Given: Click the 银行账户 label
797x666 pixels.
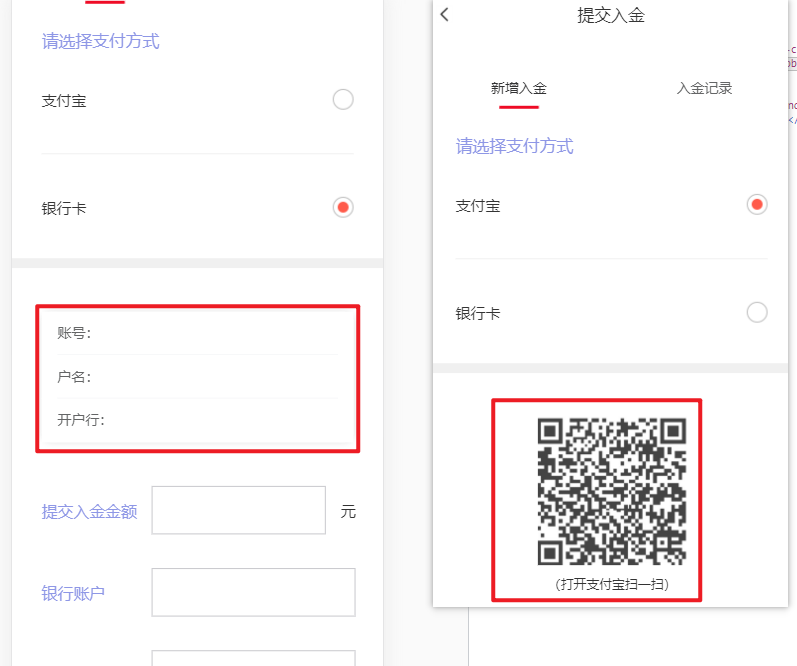Looking at the screenshot, I should (x=73, y=593).
